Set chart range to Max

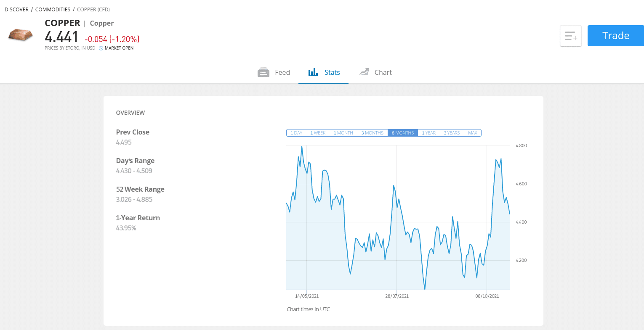[x=473, y=133]
